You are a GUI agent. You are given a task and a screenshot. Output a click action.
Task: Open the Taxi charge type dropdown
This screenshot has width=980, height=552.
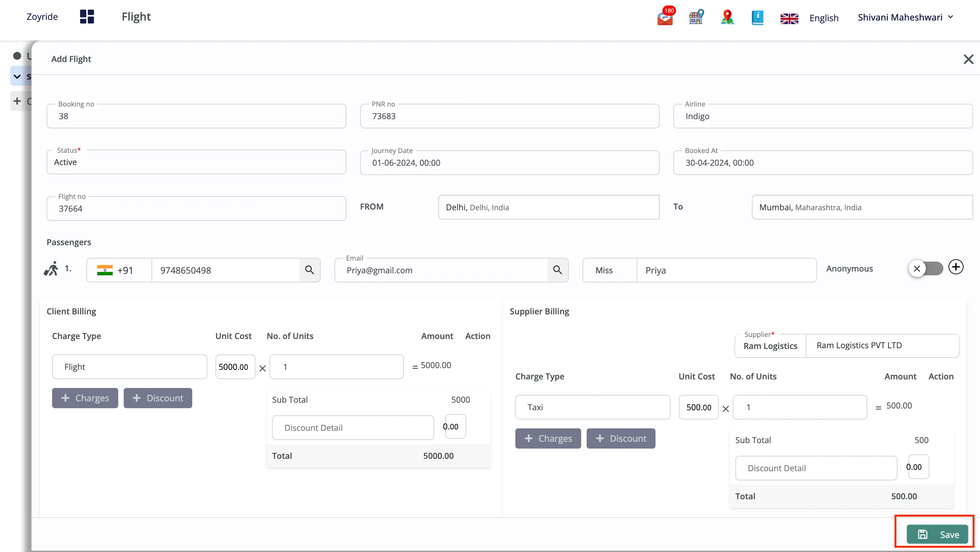pos(593,407)
